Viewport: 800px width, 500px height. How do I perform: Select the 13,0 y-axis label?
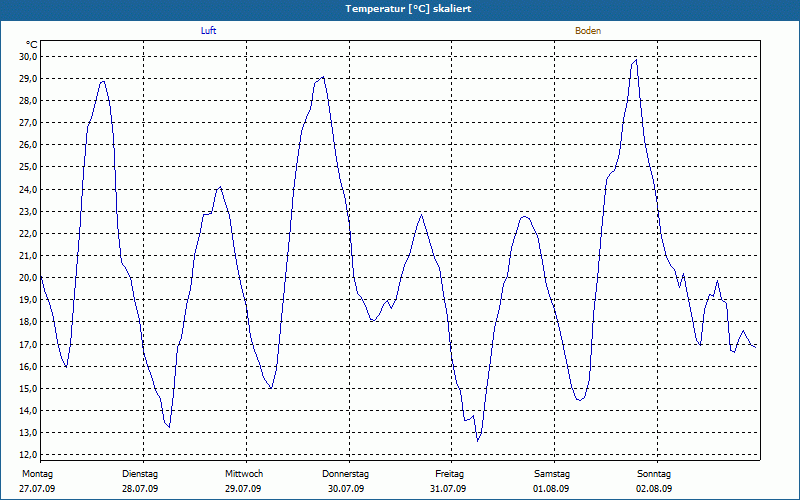pos(28,433)
